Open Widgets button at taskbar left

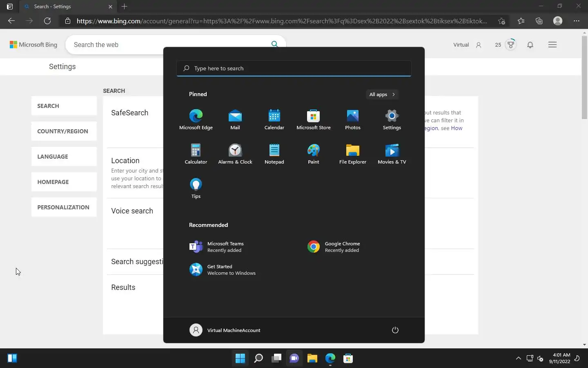coord(12,359)
